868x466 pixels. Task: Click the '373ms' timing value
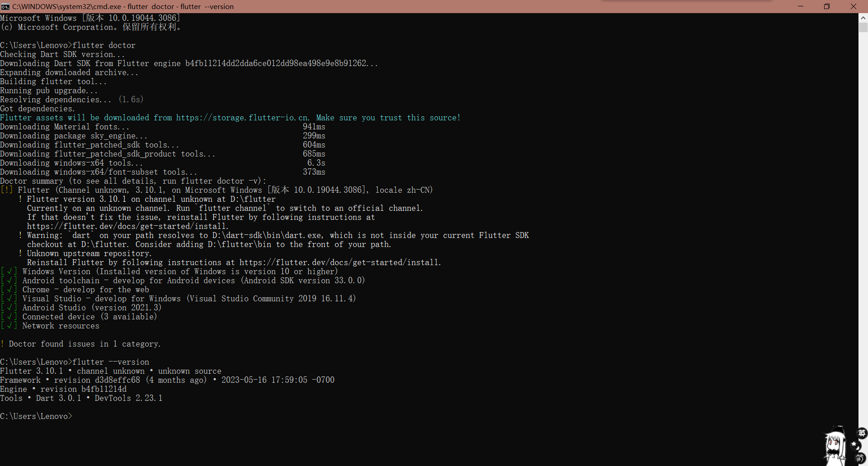(314, 172)
